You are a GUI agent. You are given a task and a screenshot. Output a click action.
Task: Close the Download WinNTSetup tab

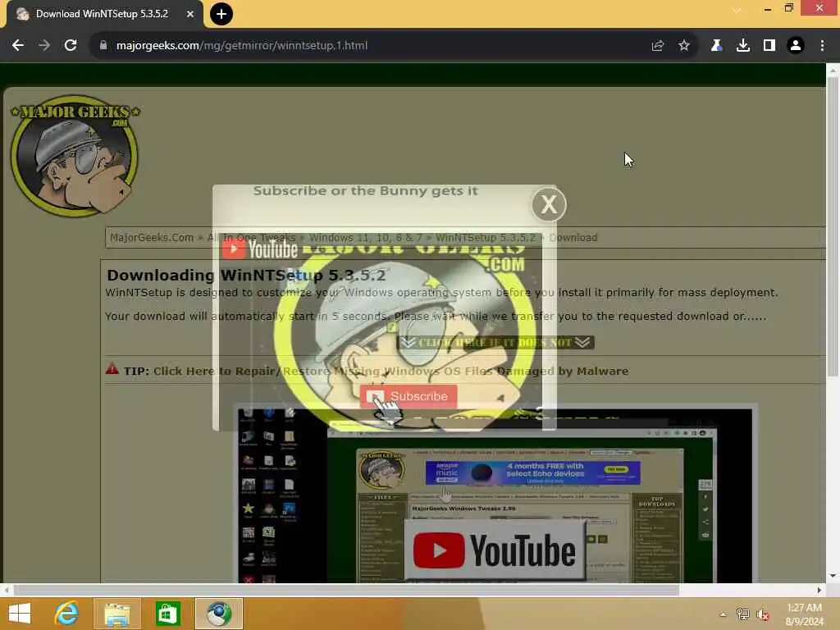point(190,14)
